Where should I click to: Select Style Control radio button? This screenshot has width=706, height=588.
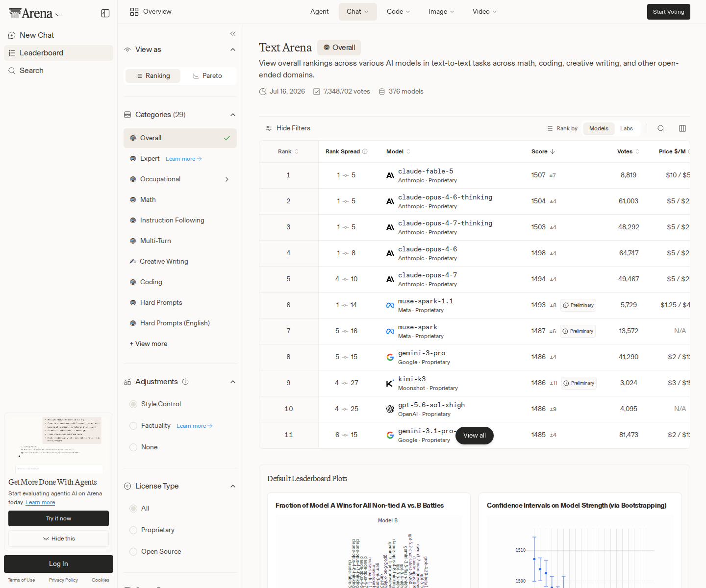(x=133, y=404)
